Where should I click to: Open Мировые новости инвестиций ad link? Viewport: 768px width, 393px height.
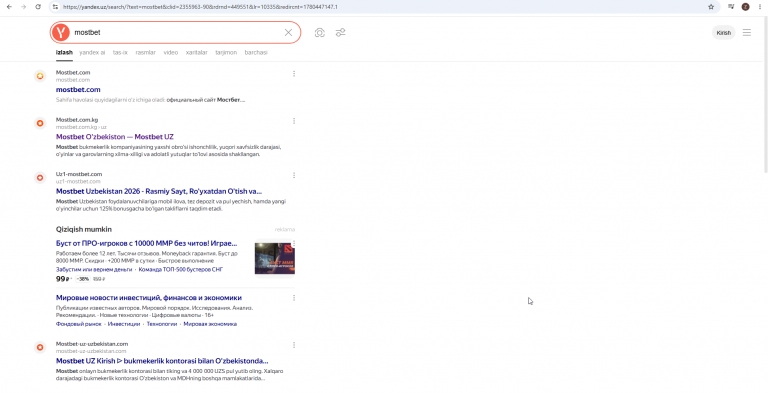pos(148,297)
